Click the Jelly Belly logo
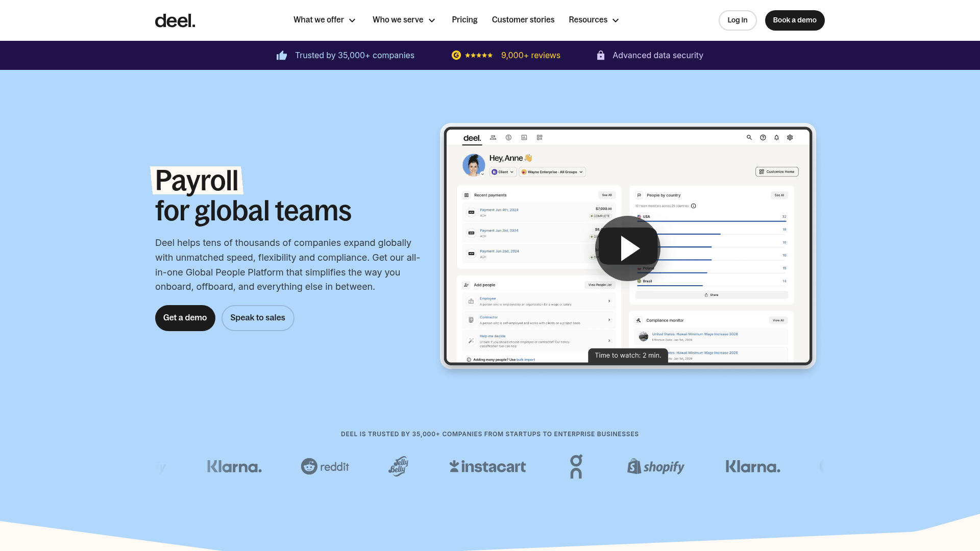The image size is (980, 551). click(x=399, y=466)
